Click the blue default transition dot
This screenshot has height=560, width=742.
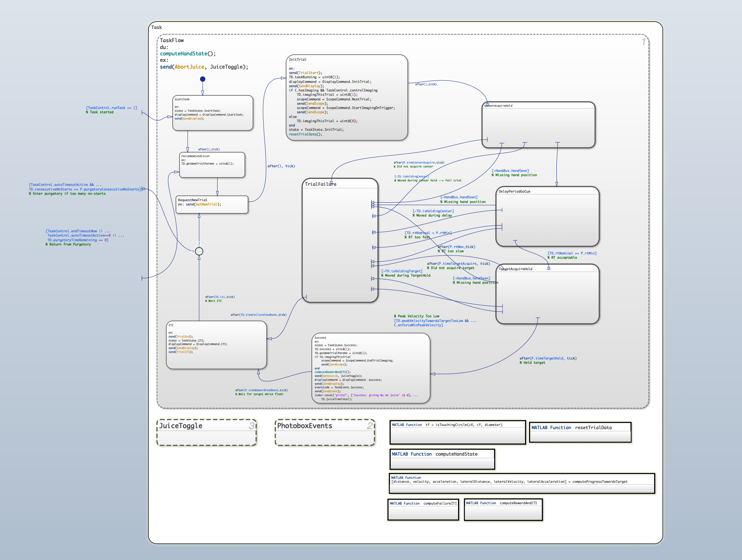point(202,79)
